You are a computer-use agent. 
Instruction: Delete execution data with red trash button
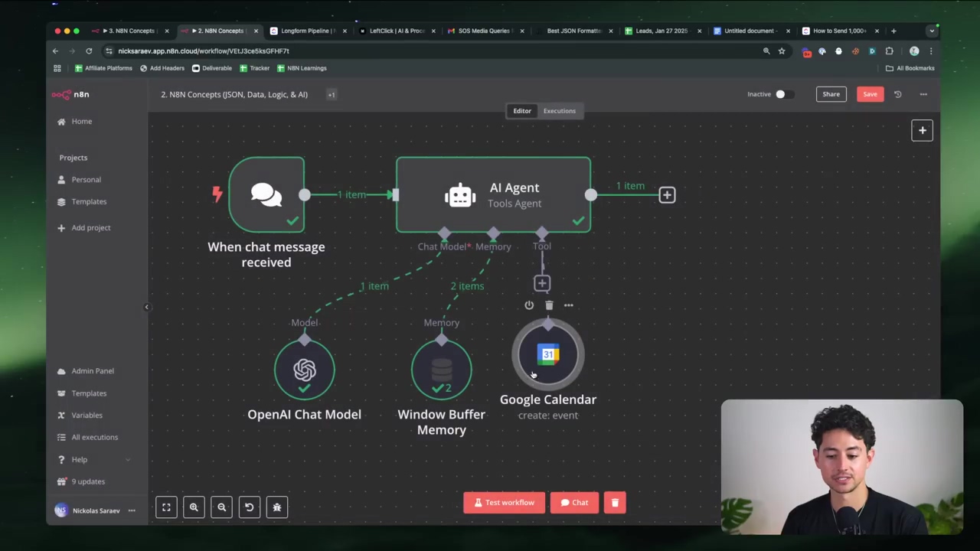tap(615, 503)
